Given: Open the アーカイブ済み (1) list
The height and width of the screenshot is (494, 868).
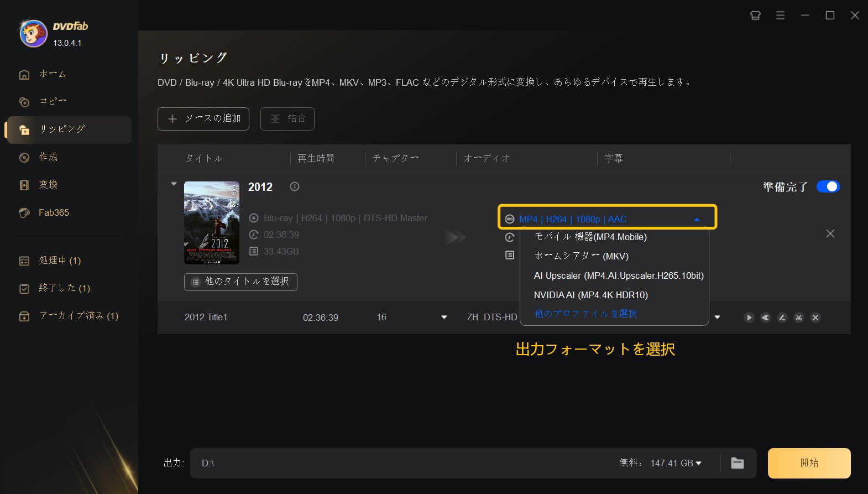Looking at the screenshot, I should click(x=79, y=316).
